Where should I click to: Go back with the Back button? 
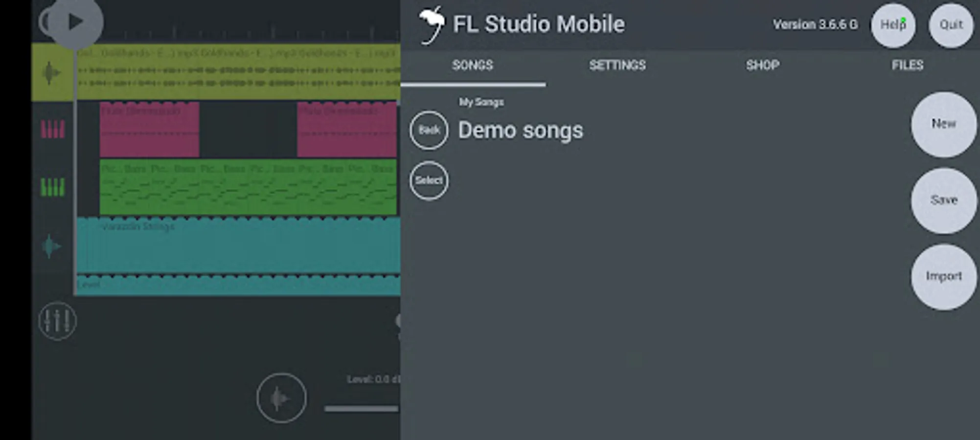click(x=429, y=130)
